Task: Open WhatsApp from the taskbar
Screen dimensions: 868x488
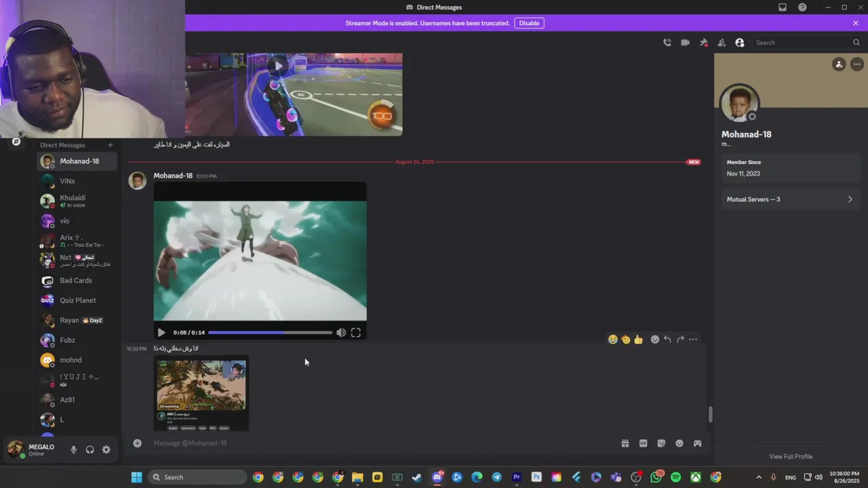Action: click(656, 477)
